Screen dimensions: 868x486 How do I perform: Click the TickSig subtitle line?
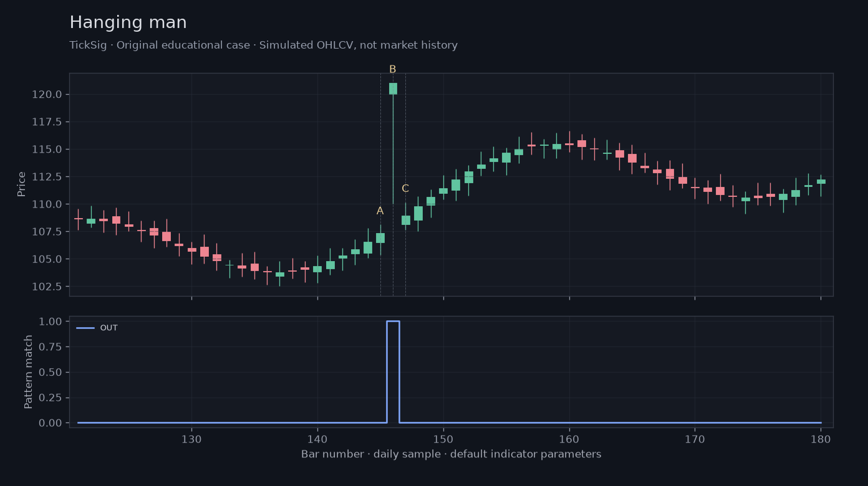click(263, 45)
